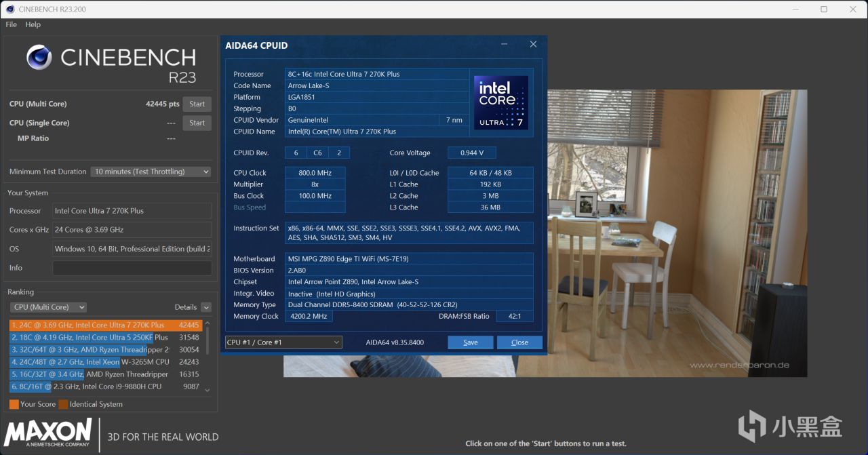Click the Core Voltage value 0.944 V
The width and height of the screenshot is (868, 455).
pyautogui.click(x=472, y=153)
